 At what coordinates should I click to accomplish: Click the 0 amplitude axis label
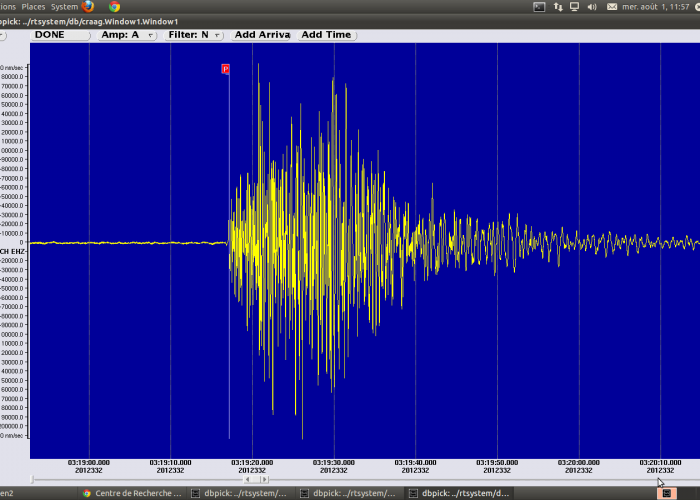click(x=21, y=242)
